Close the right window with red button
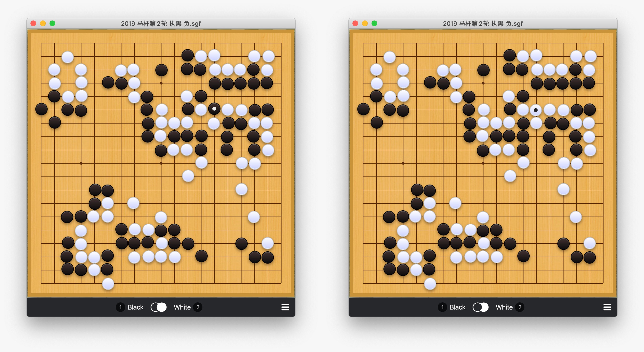 (355, 24)
